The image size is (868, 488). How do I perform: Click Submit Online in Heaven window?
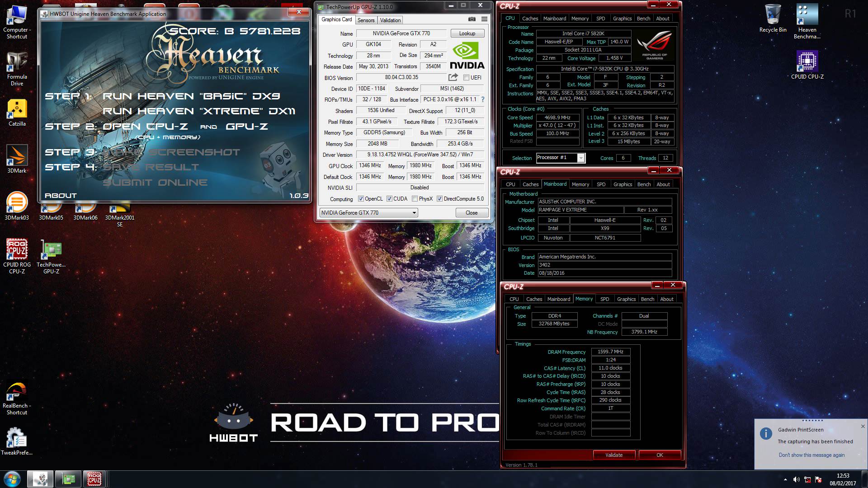(155, 183)
